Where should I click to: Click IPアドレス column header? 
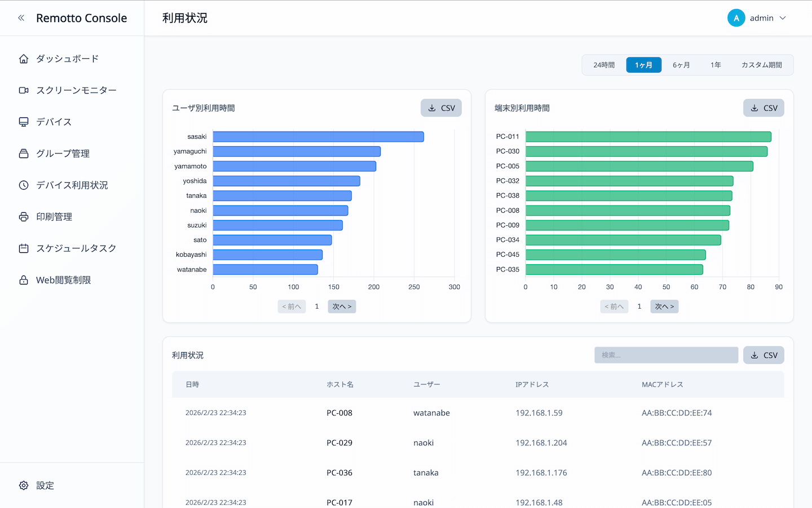coord(532,384)
